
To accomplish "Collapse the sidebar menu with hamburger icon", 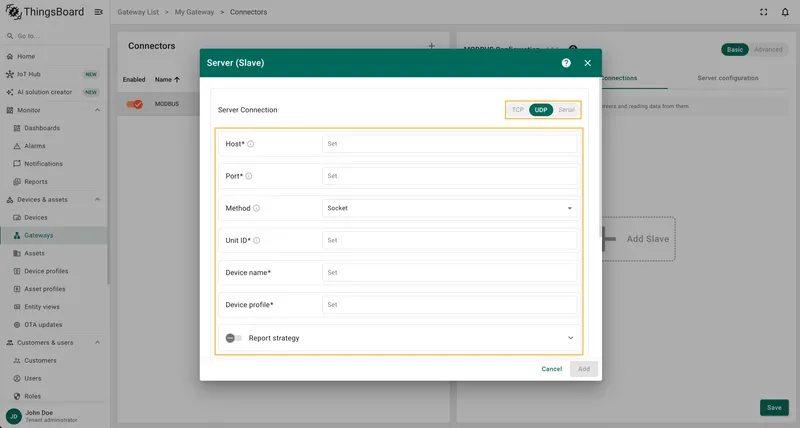I will pos(98,12).
